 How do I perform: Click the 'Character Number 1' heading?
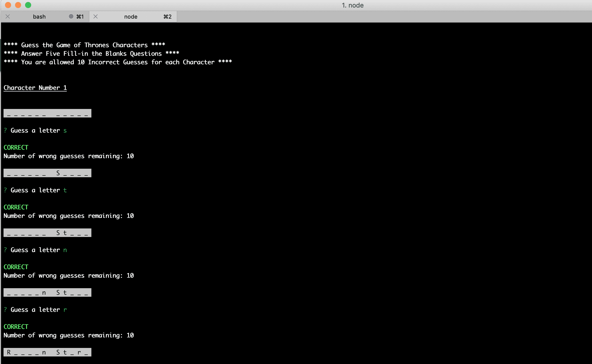(35, 88)
